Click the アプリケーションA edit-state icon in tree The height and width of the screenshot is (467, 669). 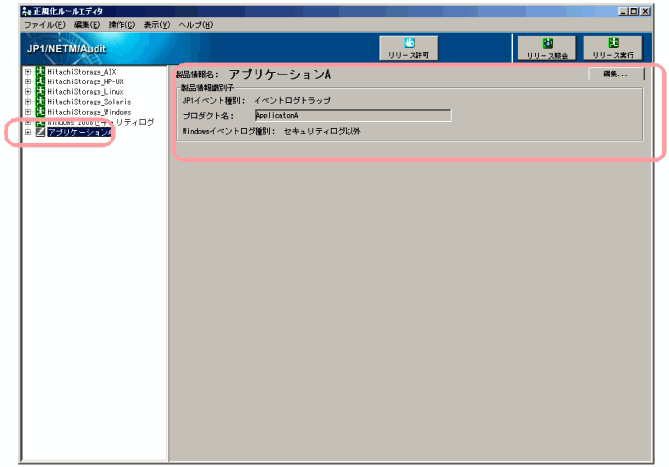pos(40,132)
